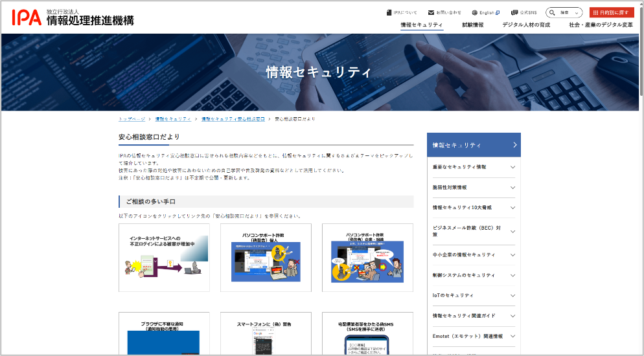The height and width of the screenshot is (356, 644).
Task: Open the 宅配便業者をかたる偽SMS thumbnail
Action: 367,333
